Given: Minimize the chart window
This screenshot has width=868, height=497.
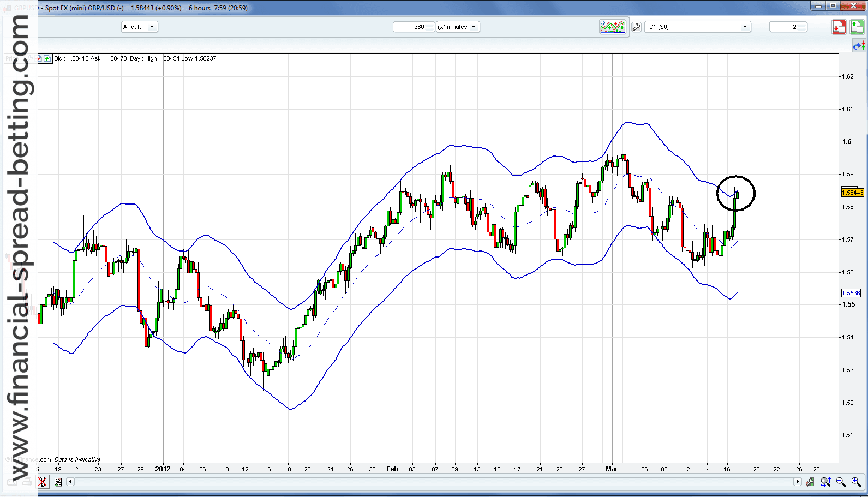Looking at the screenshot, I should coord(818,6).
